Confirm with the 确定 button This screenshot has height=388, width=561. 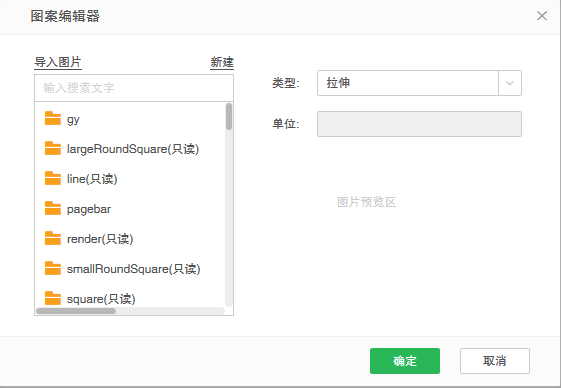405,361
